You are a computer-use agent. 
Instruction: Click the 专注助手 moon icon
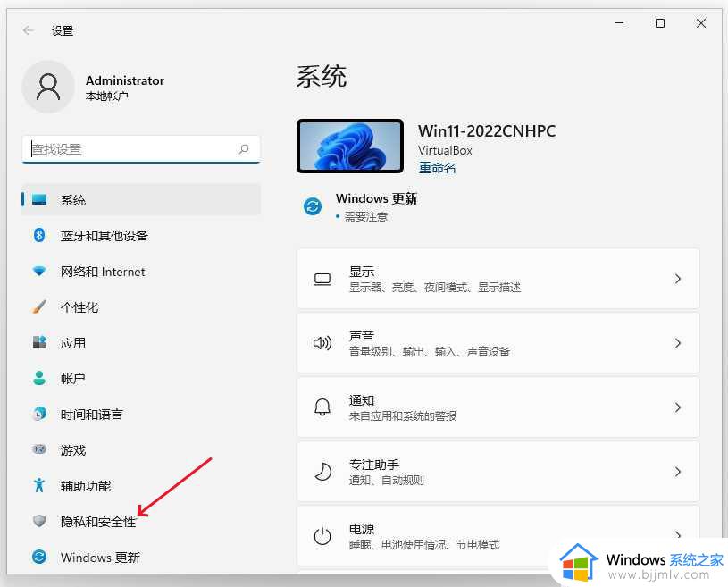pos(322,472)
